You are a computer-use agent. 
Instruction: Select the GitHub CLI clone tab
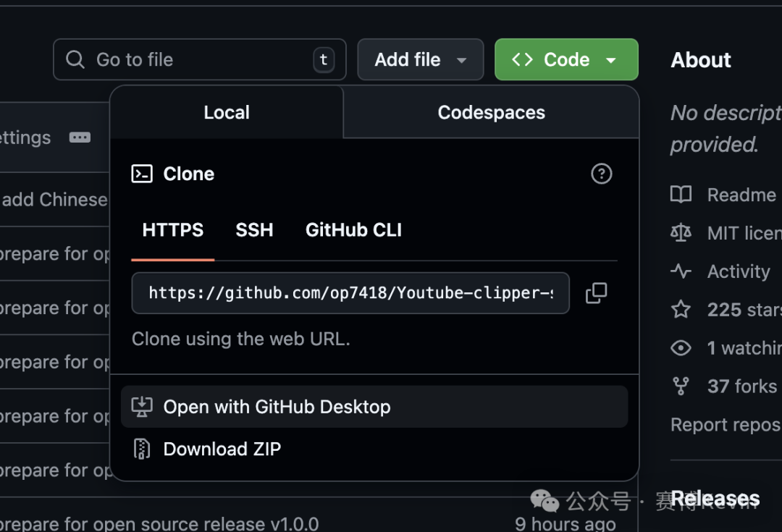353,230
